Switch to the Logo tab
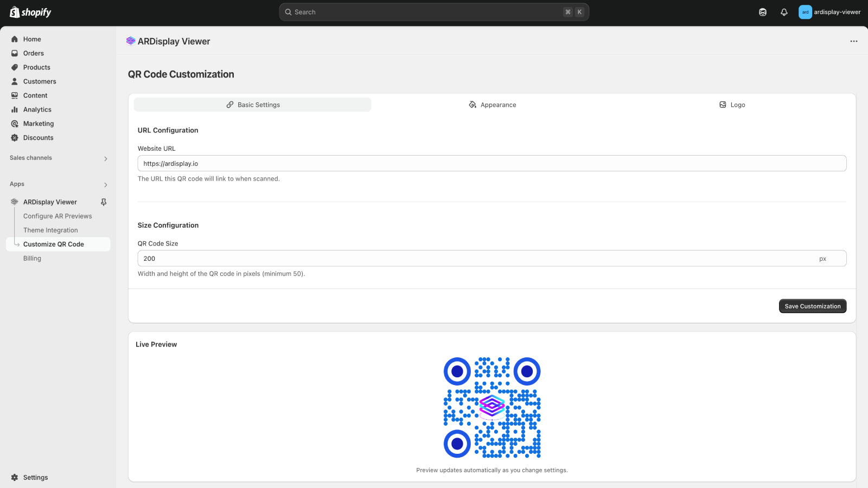This screenshot has height=488, width=868. 732,105
